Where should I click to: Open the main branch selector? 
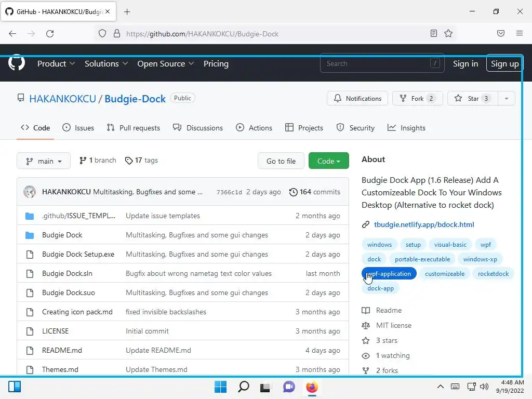click(x=44, y=161)
